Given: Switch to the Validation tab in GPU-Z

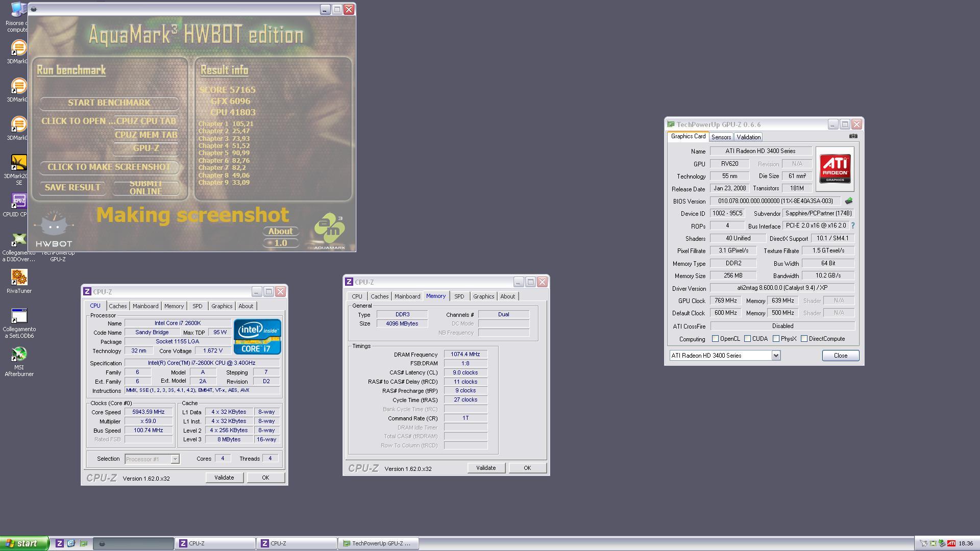Looking at the screenshot, I should pos(748,137).
